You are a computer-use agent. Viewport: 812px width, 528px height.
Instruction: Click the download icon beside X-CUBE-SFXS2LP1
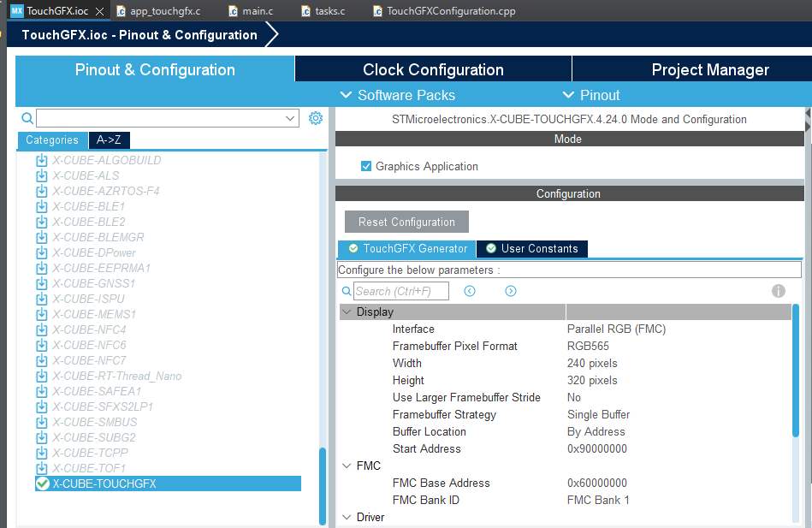[x=41, y=406]
